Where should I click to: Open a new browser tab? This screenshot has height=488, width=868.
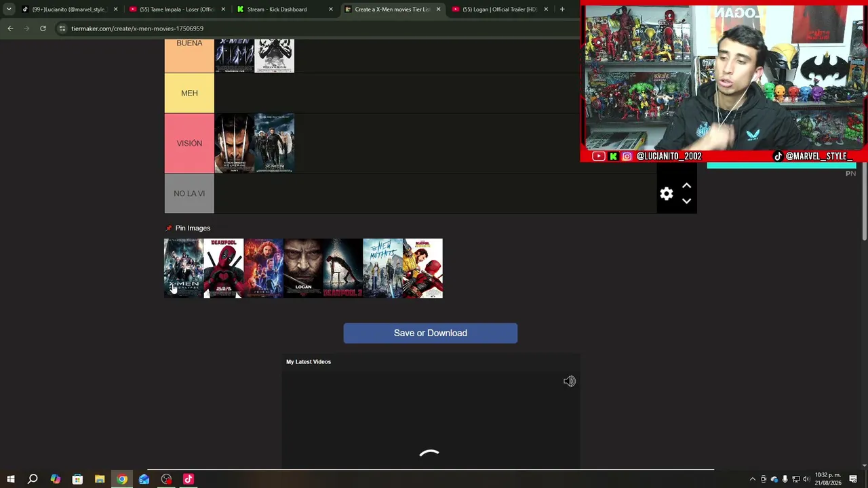point(562,9)
